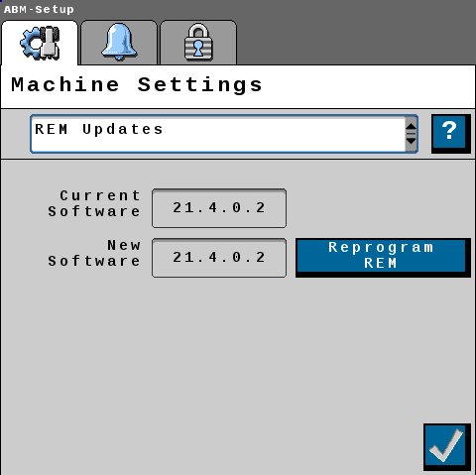This screenshot has width=476, height=475.
Task: Click the white header bar beside Machine Settings
Action: pos(369,86)
